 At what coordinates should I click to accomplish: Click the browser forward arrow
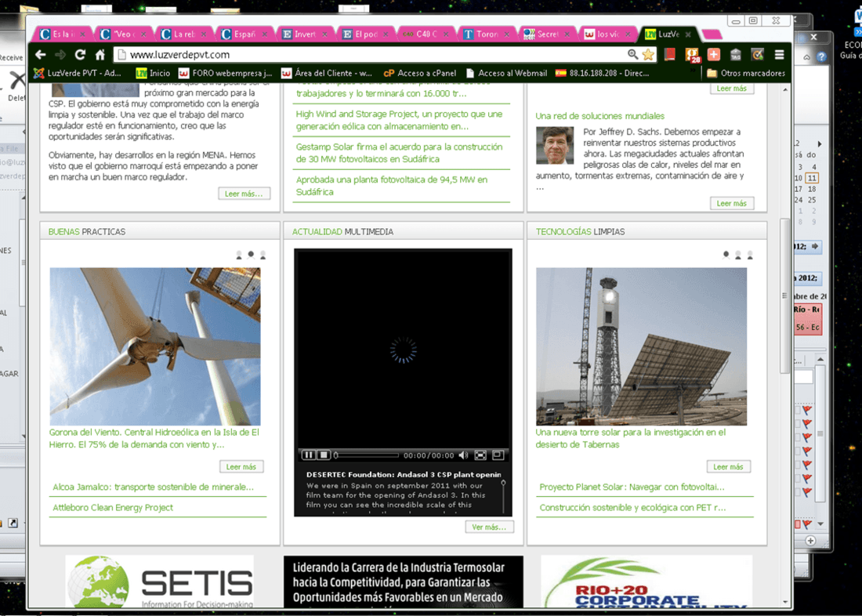[x=60, y=54]
